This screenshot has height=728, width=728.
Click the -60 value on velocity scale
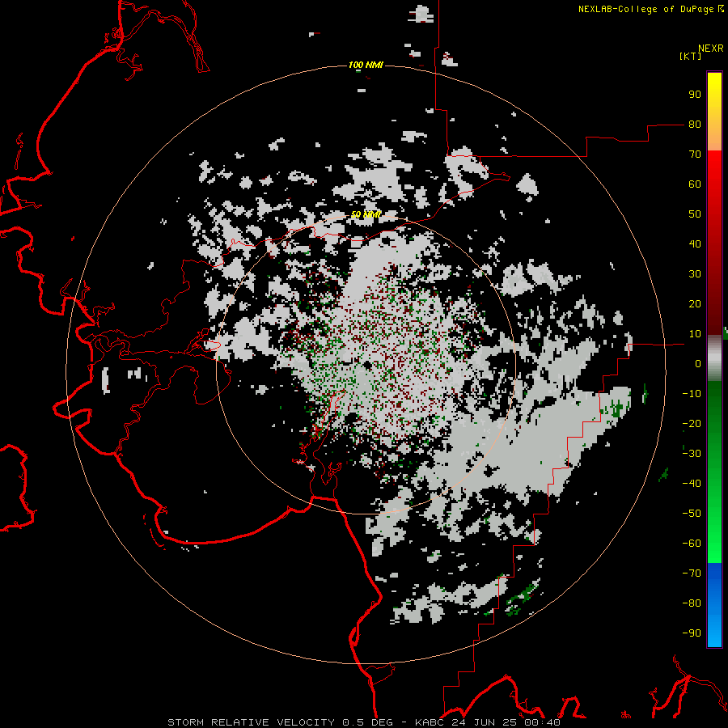692,544
